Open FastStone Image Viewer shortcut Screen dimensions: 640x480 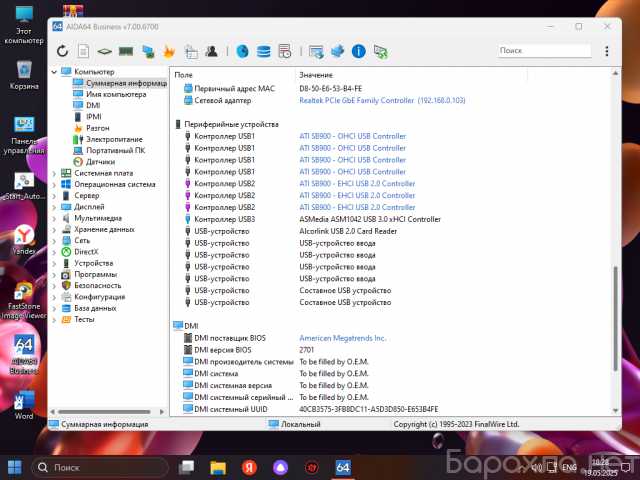coord(24,301)
